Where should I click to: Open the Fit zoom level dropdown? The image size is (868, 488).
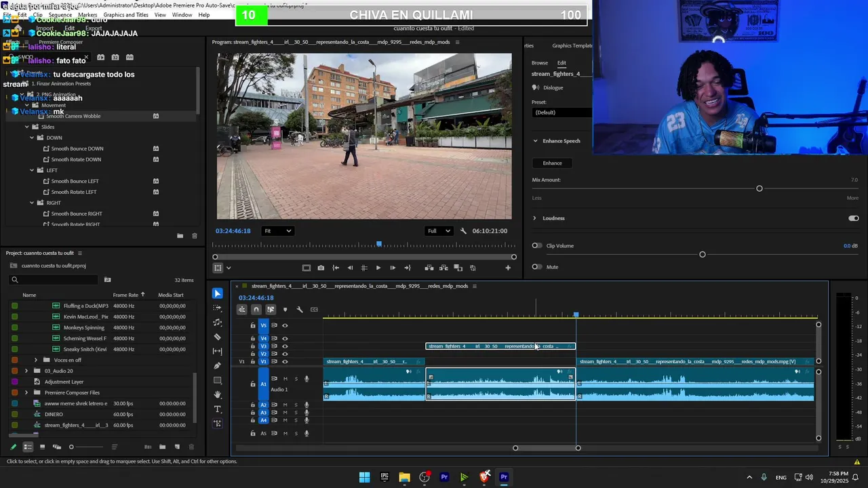click(x=277, y=231)
